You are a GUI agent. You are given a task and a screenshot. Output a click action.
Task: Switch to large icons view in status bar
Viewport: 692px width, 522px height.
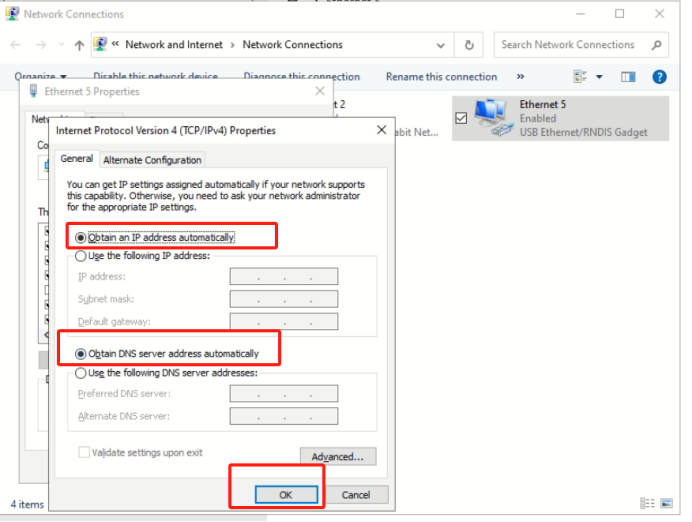pos(667,503)
